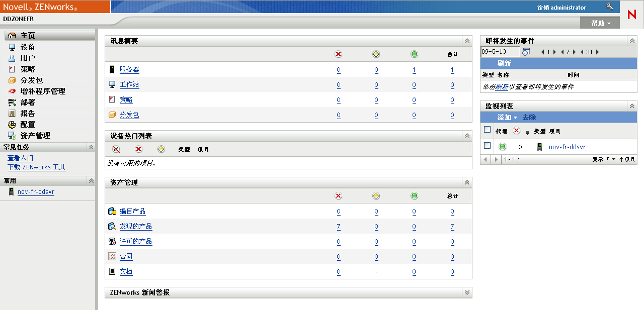Click the Novell N logo

[x=632, y=14]
